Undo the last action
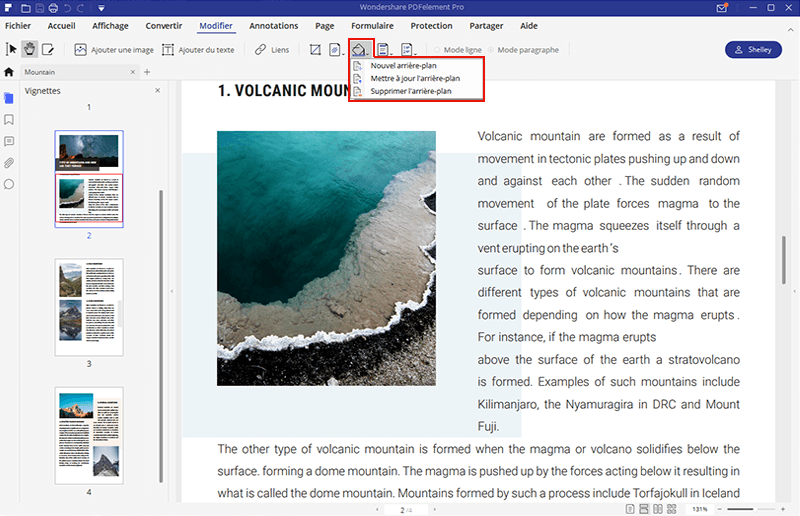This screenshot has height=516, width=800. coord(67,8)
